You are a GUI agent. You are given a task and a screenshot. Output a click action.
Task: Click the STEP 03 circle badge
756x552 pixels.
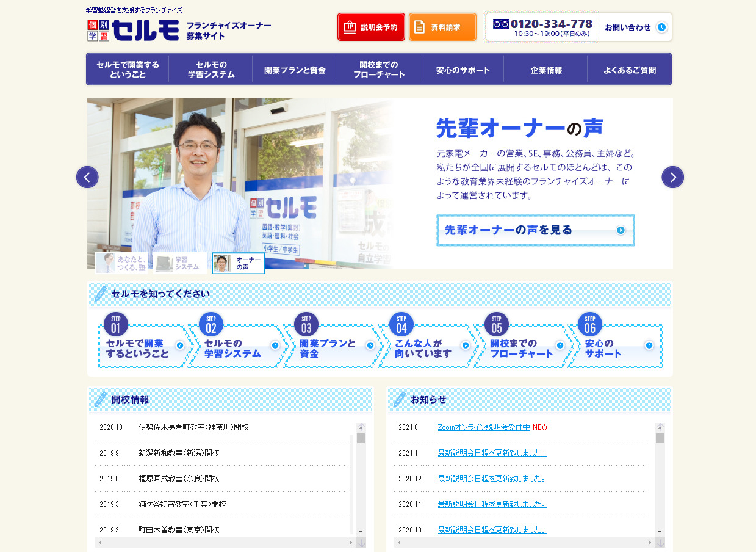306,324
